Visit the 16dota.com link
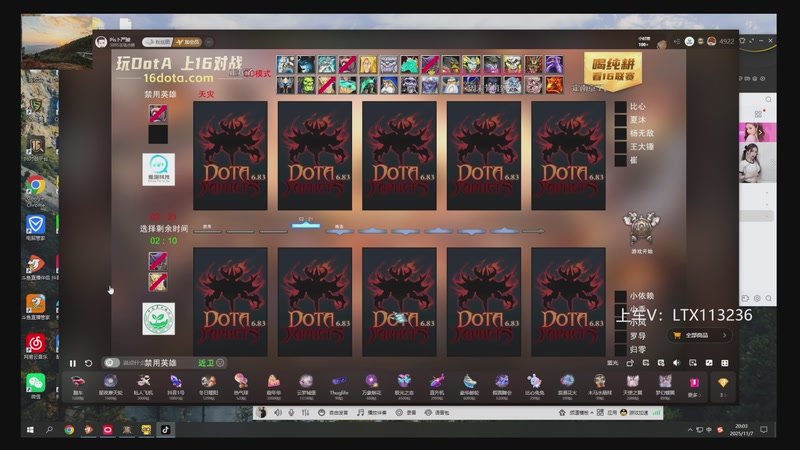 (178, 78)
